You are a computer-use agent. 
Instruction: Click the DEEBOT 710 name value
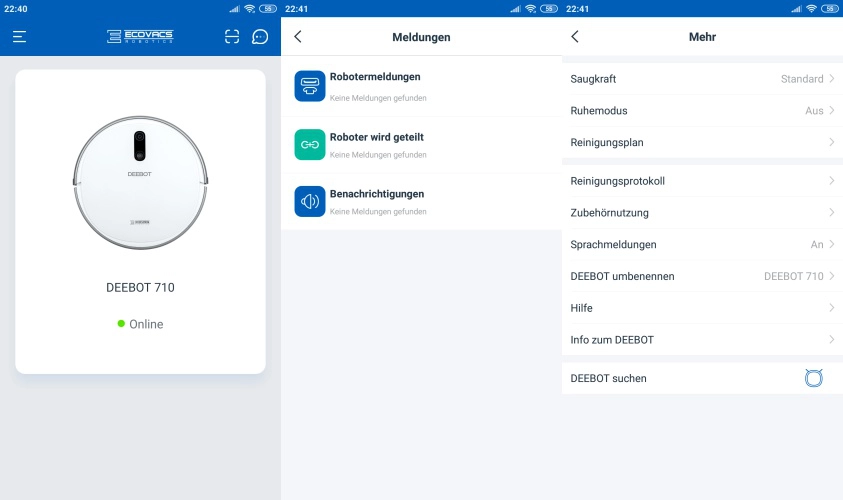(x=794, y=276)
